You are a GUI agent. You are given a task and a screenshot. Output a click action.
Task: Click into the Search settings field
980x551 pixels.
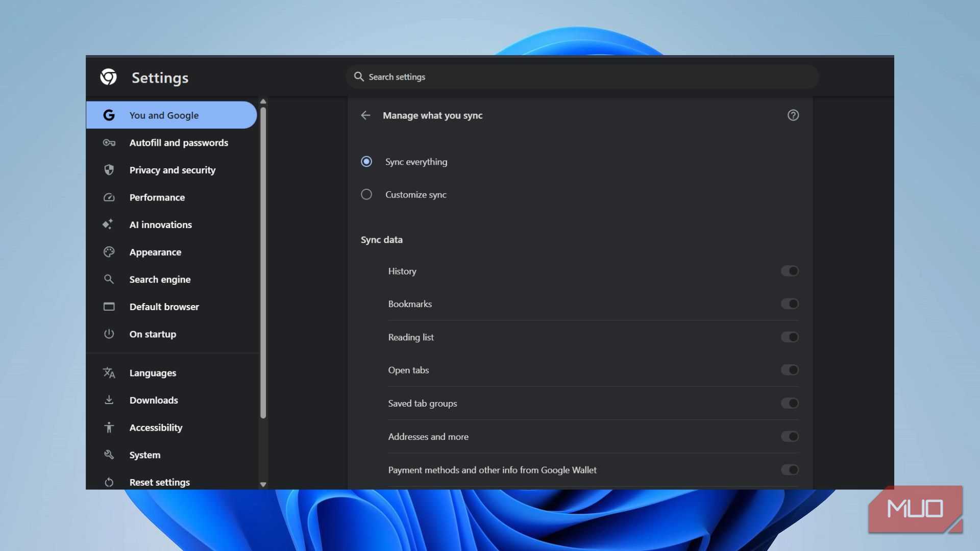582,77
